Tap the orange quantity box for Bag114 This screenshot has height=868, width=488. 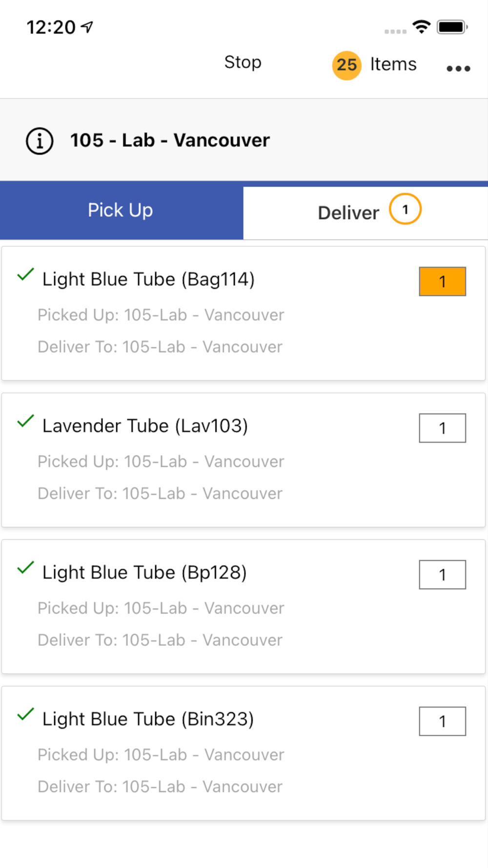pyautogui.click(x=442, y=282)
